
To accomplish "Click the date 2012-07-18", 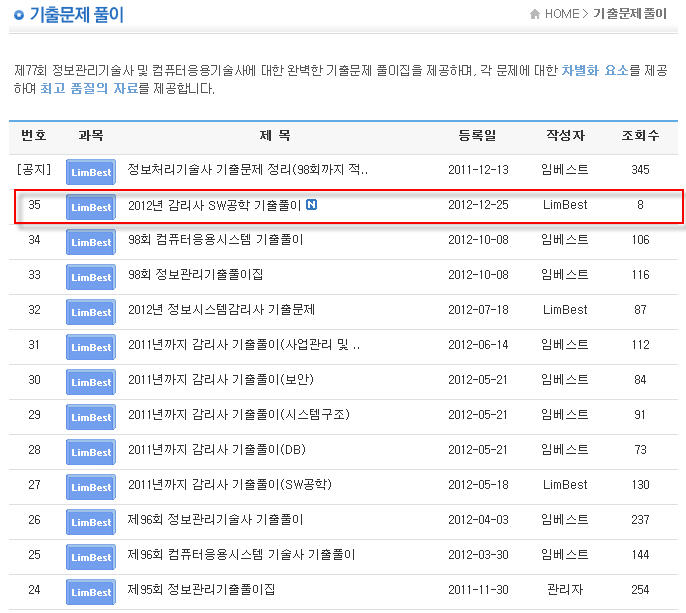I will point(478,310).
